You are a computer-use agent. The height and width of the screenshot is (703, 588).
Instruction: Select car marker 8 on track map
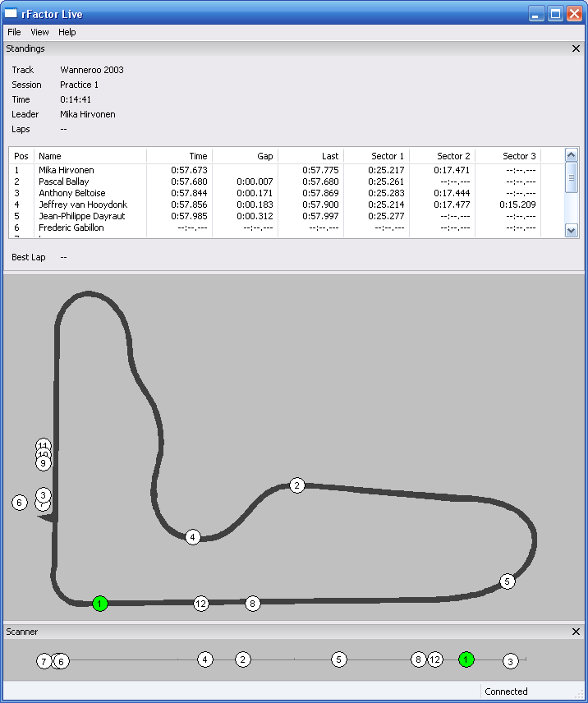(x=253, y=604)
